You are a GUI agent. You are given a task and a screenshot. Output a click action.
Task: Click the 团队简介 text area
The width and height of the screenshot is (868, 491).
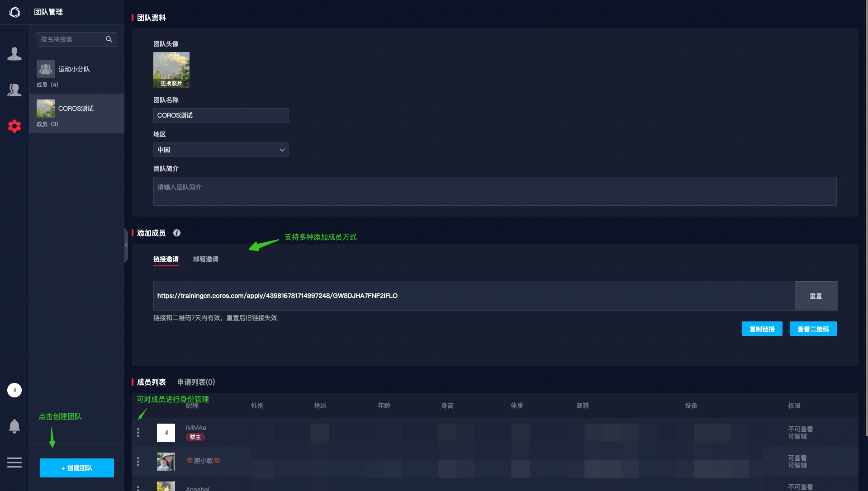pyautogui.click(x=494, y=191)
